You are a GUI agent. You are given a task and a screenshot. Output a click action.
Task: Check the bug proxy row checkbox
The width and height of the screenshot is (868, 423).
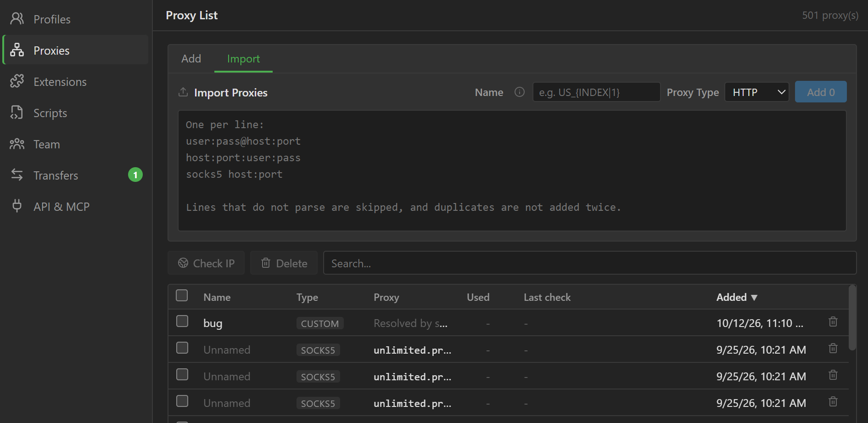pos(182,321)
